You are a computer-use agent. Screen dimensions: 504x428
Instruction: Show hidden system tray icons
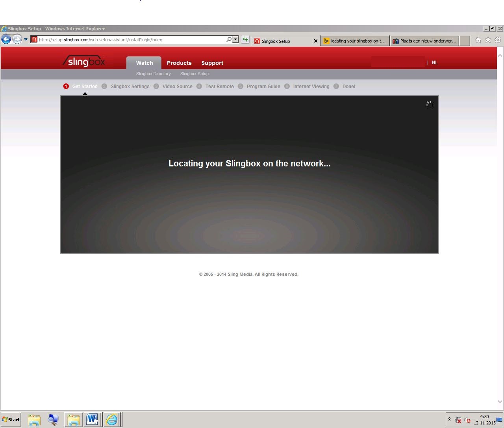tap(449, 419)
